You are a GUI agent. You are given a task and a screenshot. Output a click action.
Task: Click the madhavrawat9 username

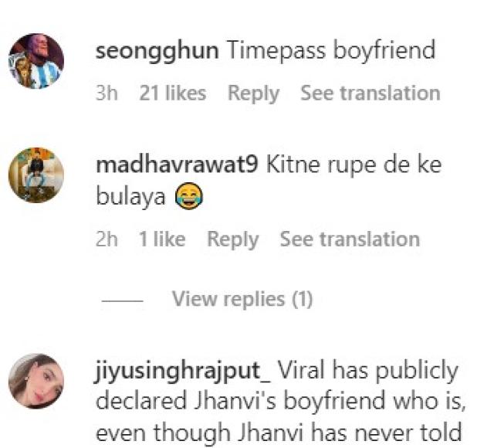point(177,165)
